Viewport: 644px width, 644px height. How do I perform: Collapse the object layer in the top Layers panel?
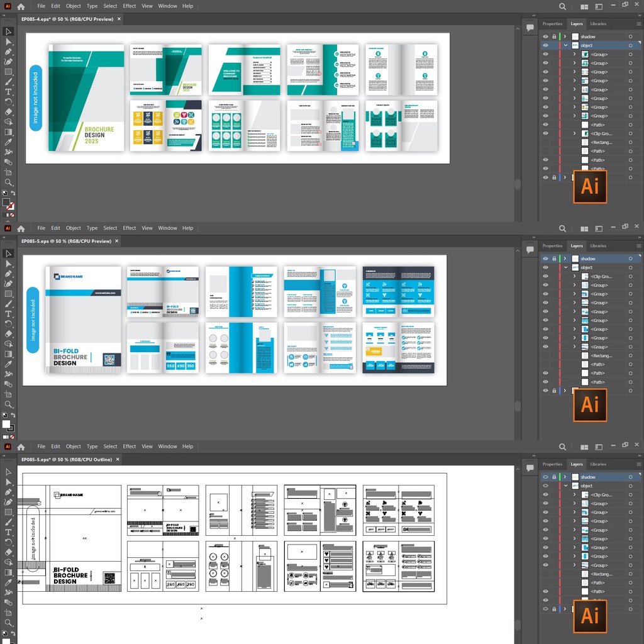pyautogui.click(x=565, y=45)
